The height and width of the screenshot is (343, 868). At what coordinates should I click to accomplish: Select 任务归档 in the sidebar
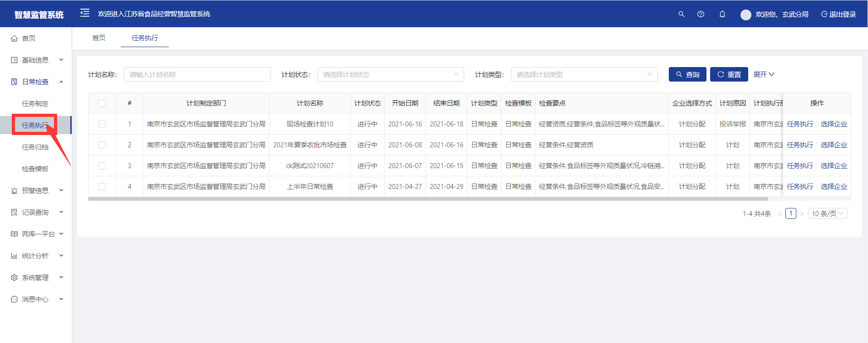point(35,147)
